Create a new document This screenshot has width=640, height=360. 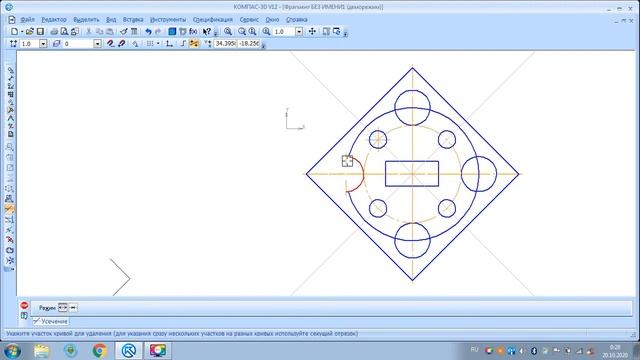(14, 31)
